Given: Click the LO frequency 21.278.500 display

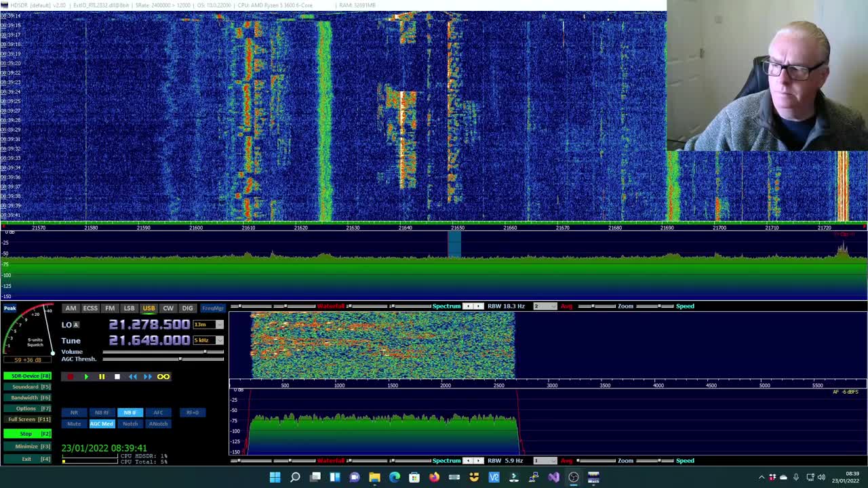Looking at the screenshot, I should pyautogui.click(x=149, y=325).
